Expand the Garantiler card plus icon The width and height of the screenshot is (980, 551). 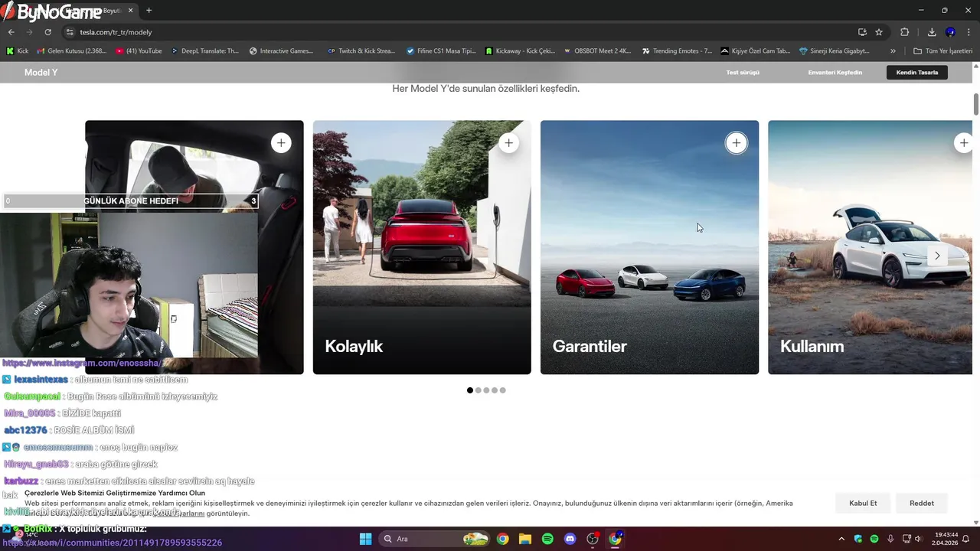coord(736,143)
